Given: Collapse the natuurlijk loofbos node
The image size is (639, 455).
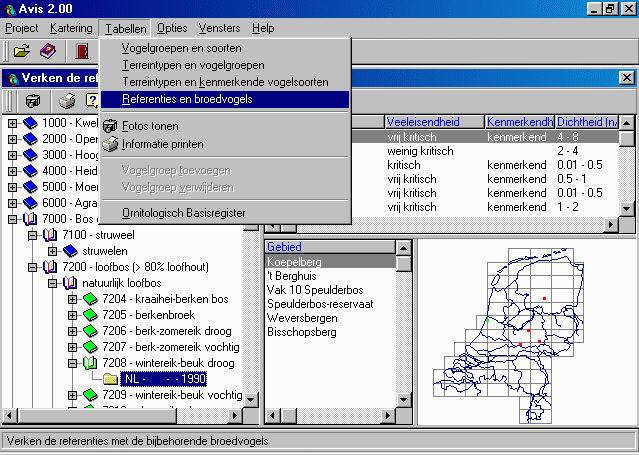Looking at the screenshot, I should [x=53, y=283].
